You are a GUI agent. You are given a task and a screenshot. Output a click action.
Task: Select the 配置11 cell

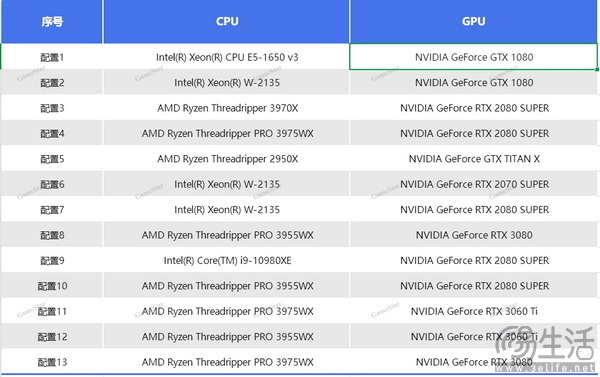click(x=52, y=311)
